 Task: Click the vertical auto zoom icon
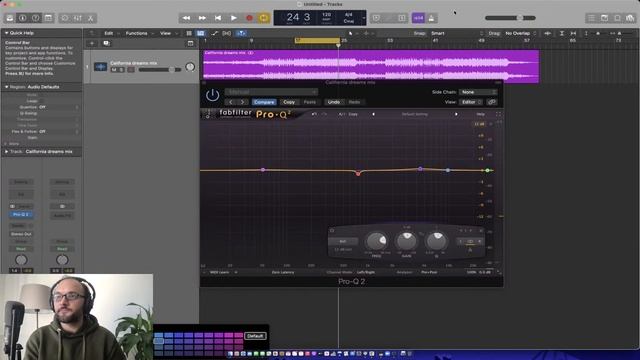pos(562,33)
